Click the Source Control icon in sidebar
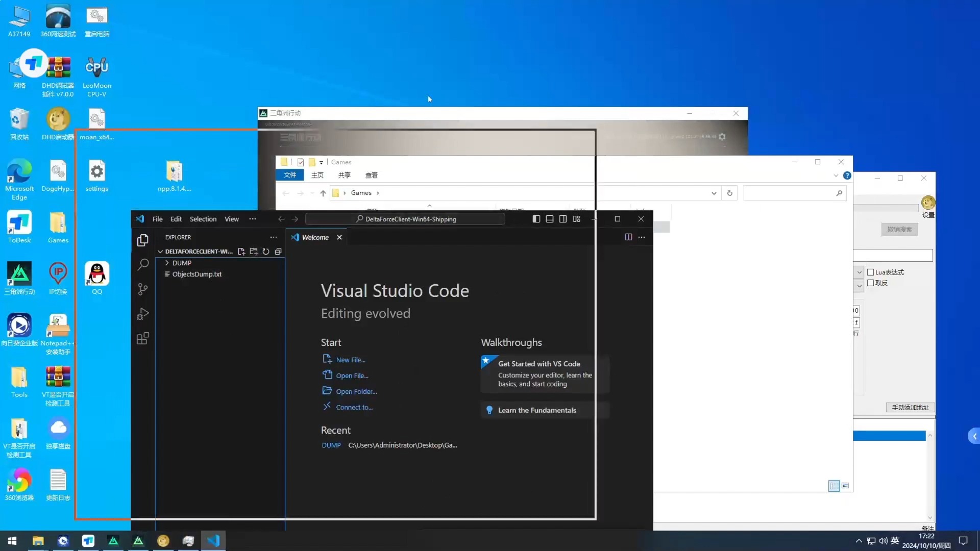 tap(142, 289)
